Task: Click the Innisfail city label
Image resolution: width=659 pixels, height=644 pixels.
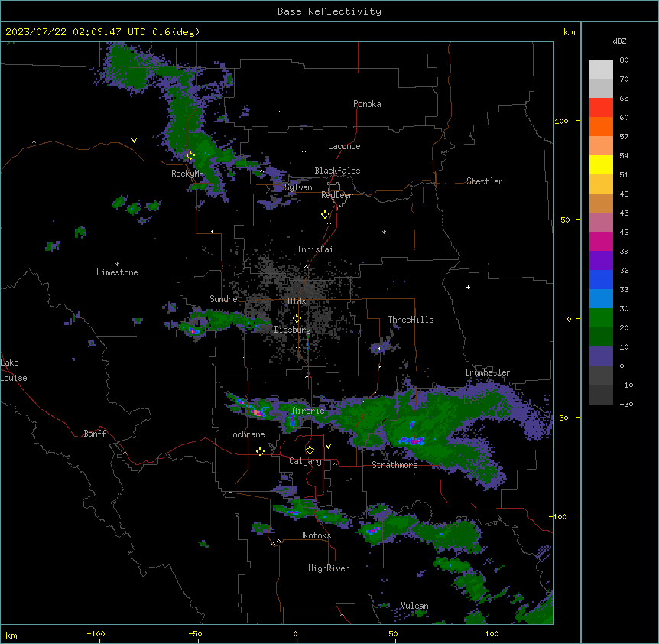Action: (317, 249)
